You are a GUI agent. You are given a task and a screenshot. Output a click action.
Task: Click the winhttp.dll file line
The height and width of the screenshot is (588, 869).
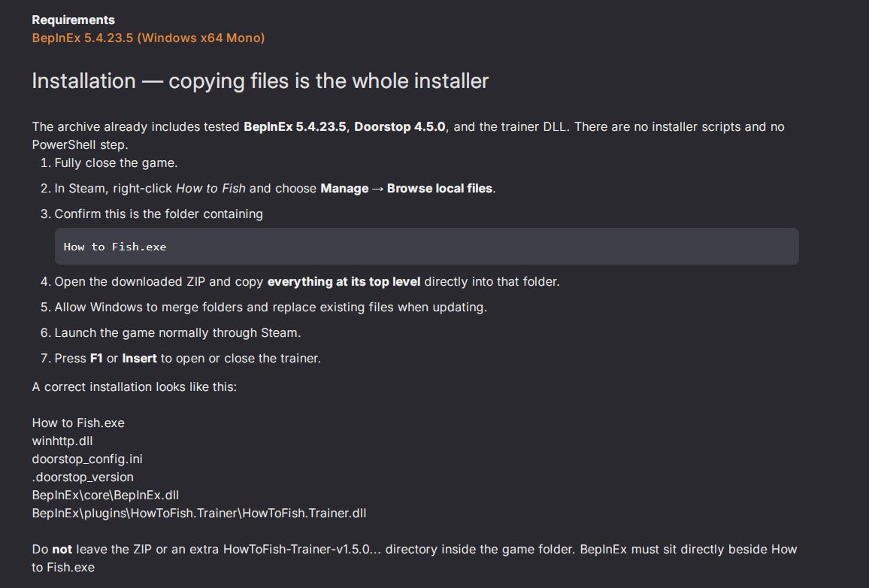[x=62, y=441]
